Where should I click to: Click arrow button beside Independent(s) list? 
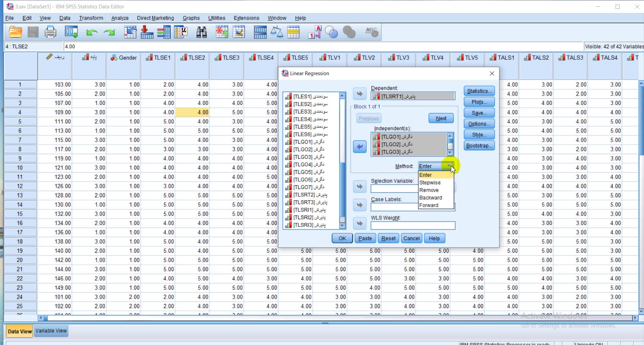point(360,147)
